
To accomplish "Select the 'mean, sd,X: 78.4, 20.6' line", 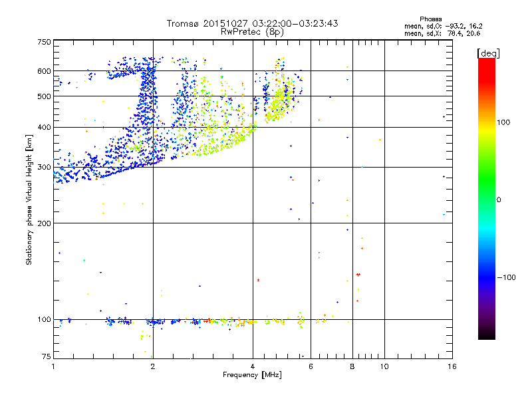I will (442, 33).
